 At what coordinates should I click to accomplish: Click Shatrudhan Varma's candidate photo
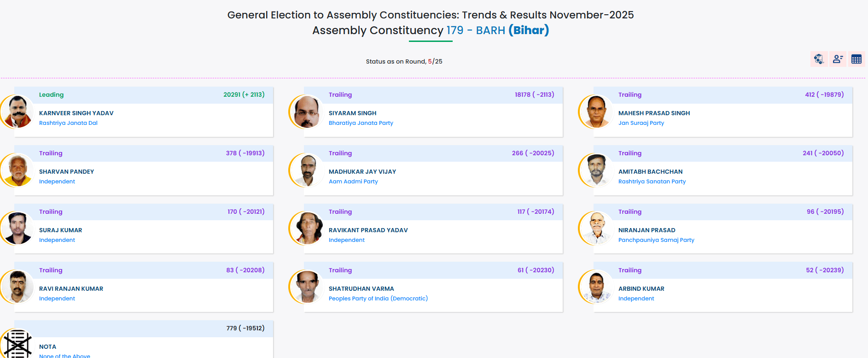click(307, 287)
